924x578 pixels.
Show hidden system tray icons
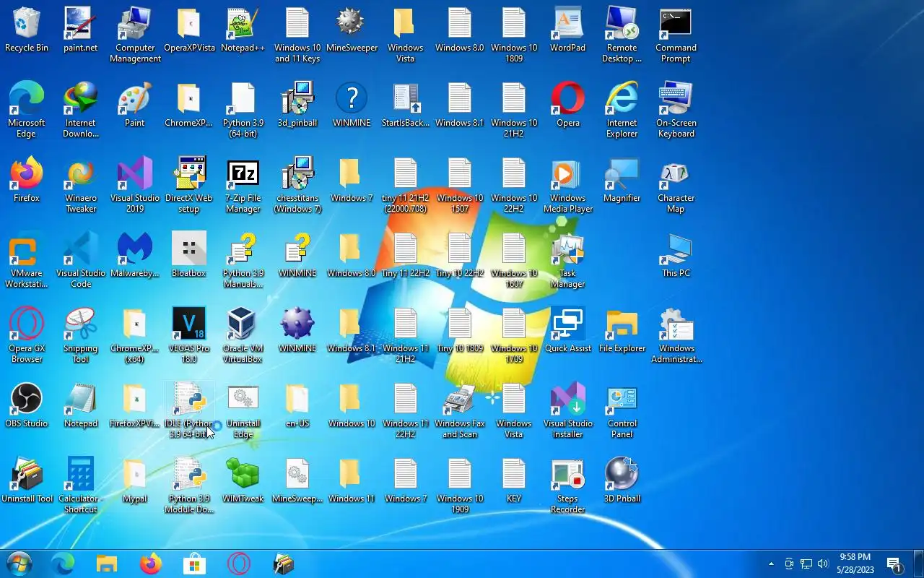pos(771,564)
